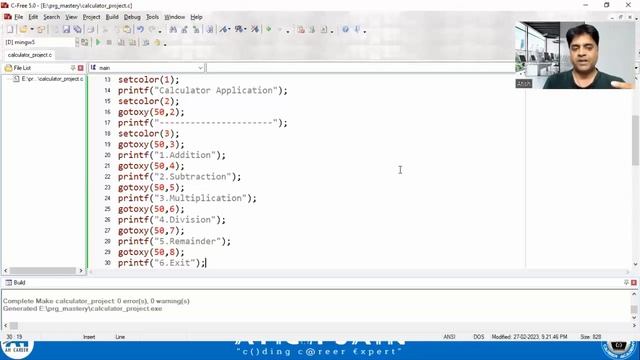This screenshot has height=360, width=640.
Task: Close the File List panel
Action: point(80,68)
